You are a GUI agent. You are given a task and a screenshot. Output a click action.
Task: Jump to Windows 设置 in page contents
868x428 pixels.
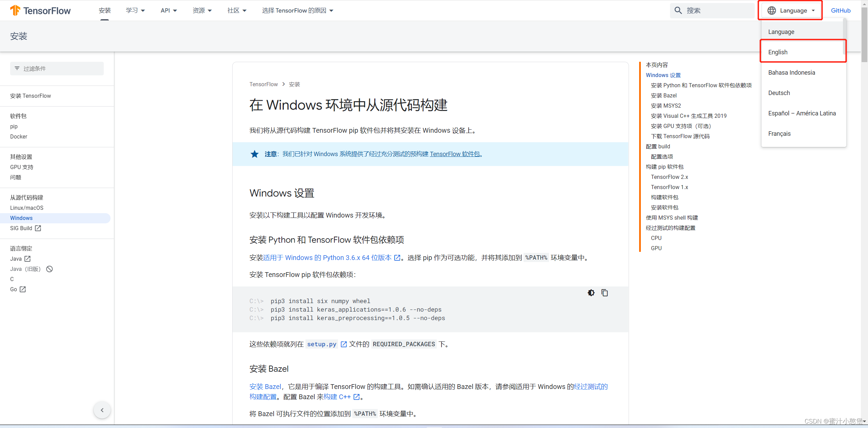663,75
